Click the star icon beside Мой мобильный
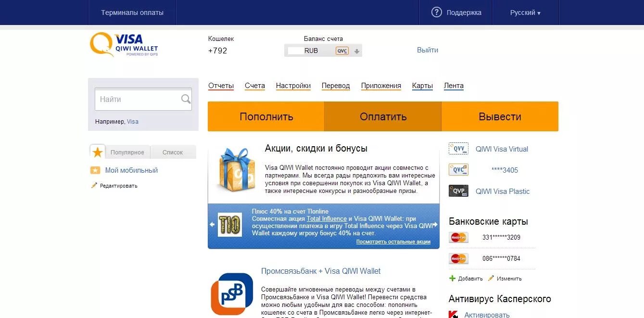 click(x=95, y=170)
